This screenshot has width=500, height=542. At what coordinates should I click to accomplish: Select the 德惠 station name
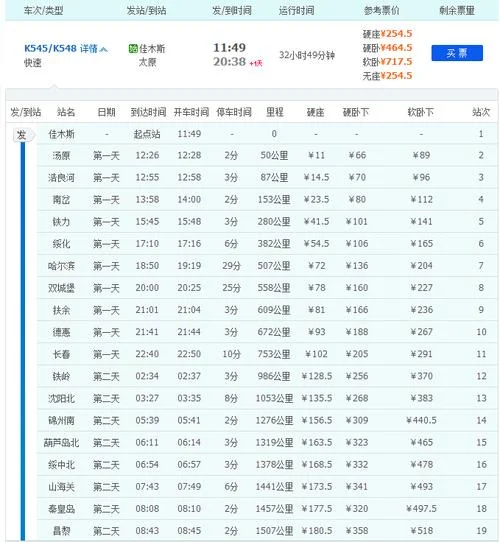click(x=61, y=333)
